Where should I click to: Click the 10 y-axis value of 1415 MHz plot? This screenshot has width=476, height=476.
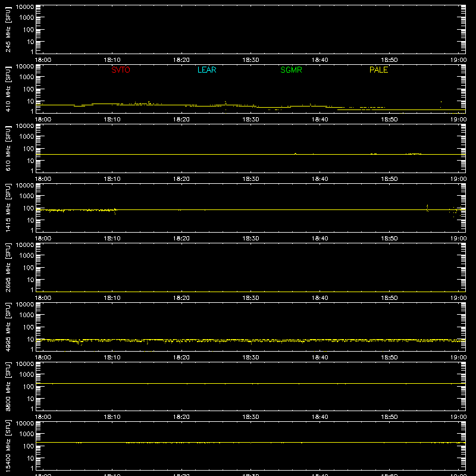click(x=30, y=220)
